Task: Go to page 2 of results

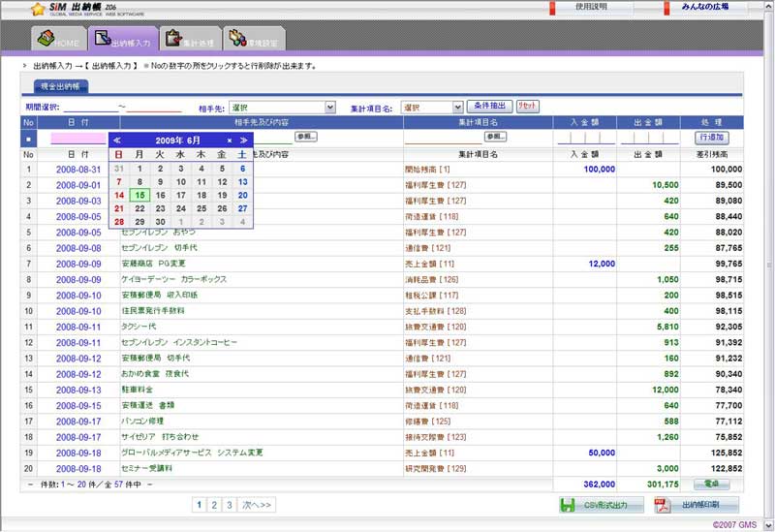Action: click(x=214, y=504)
